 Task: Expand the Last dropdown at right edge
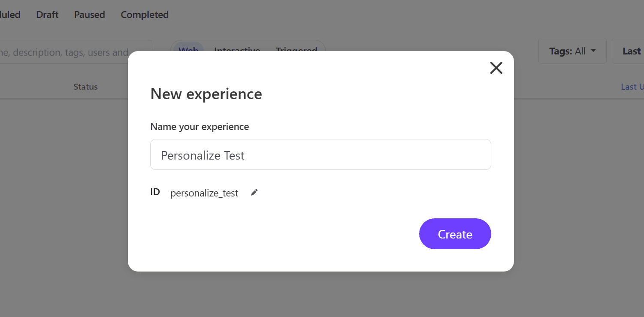[631, 51]
